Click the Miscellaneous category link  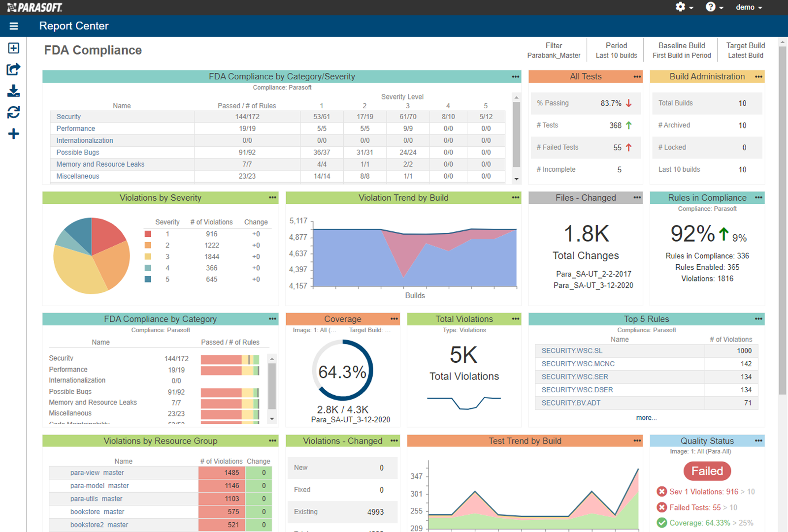click(x=78, y=176)
